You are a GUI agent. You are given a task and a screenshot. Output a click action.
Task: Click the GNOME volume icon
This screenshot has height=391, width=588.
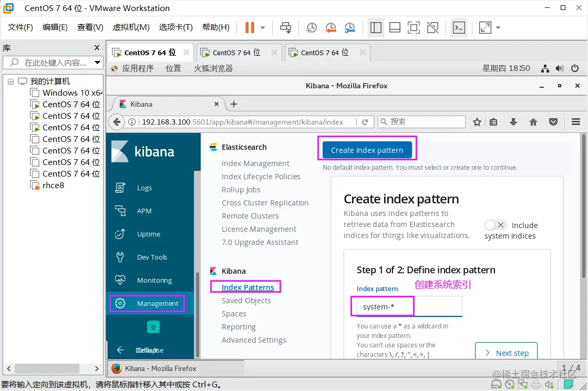coord(560,68)
